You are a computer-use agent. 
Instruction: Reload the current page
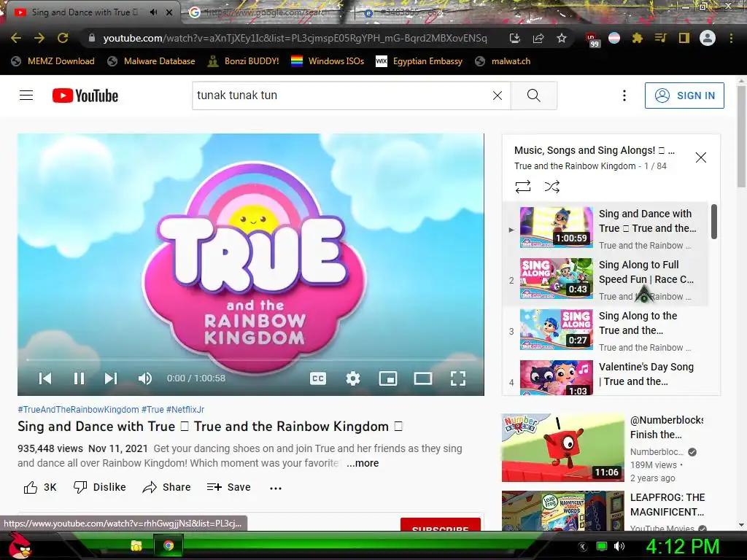pyautogui.click(x=63, y=38)
